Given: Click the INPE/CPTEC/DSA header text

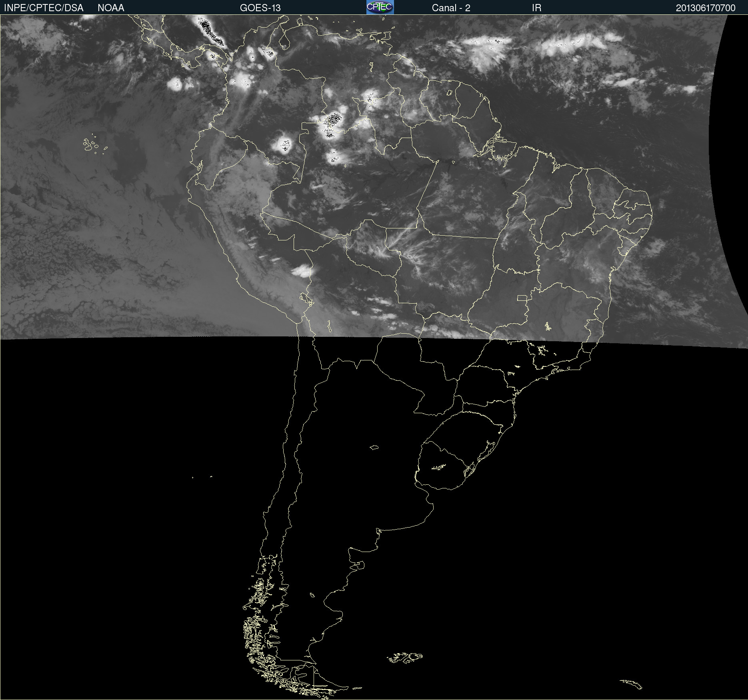Looking at the screenshot, I should 44,8.
